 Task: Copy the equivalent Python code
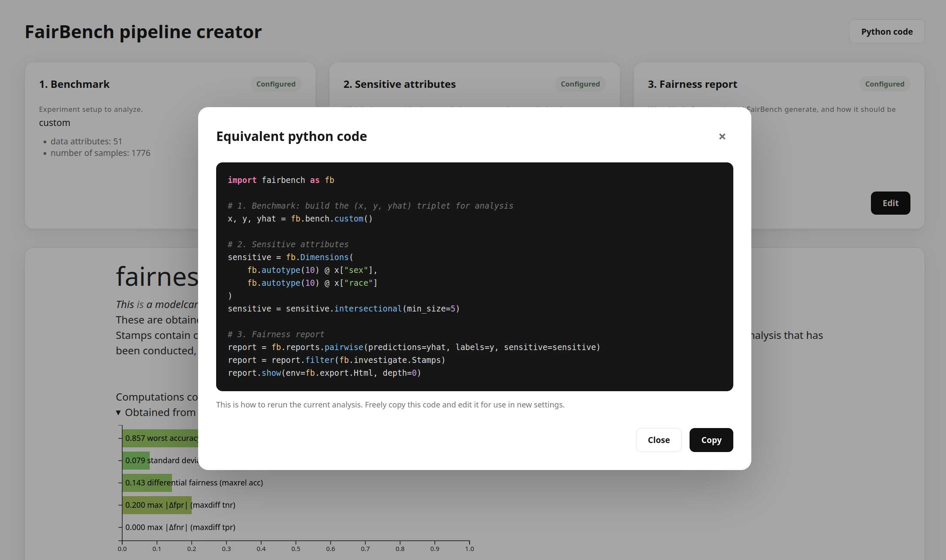pyautogui.click(x=711, y=440)
